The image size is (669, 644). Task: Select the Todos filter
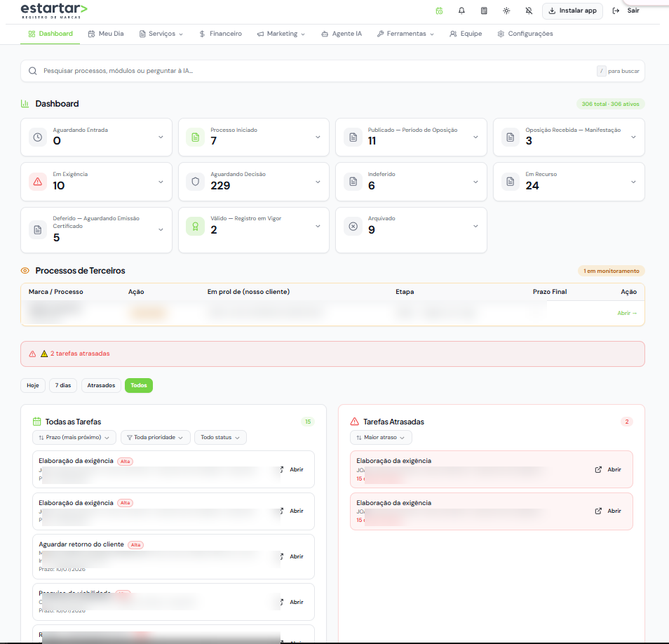click(x=139, y=385)
